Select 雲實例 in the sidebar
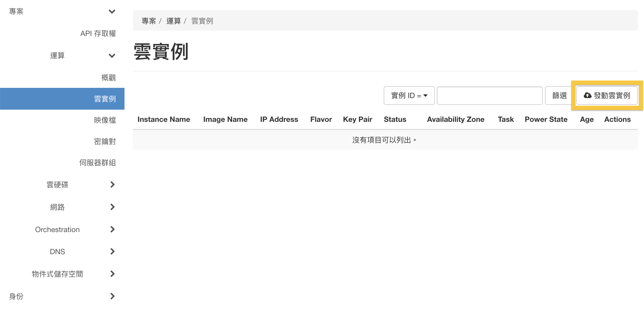Screen dimensions: 644x327 (105, 99)
